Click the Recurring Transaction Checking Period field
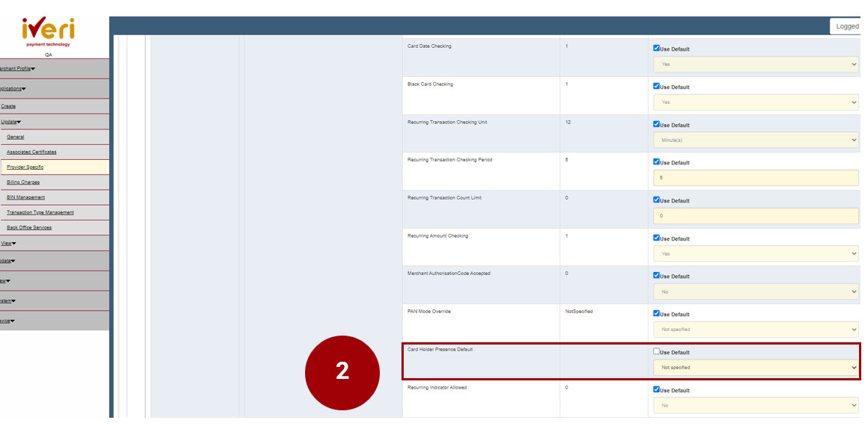 point(755,178)
